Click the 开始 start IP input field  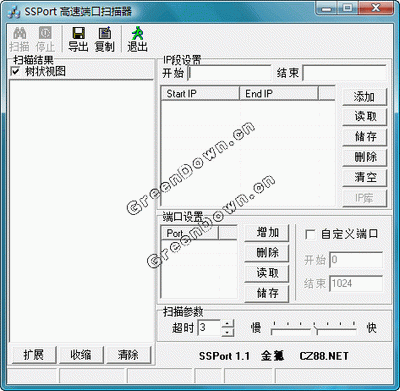229,73
